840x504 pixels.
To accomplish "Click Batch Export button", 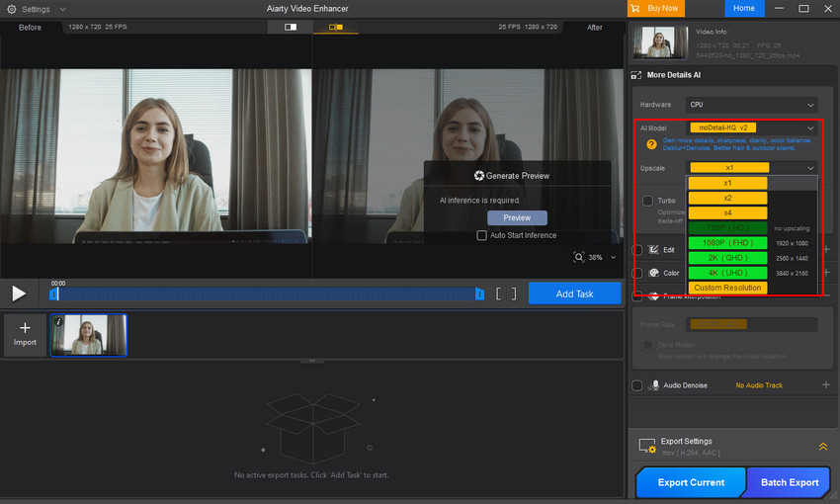I will pyautogui.click(x=790, y=482).
